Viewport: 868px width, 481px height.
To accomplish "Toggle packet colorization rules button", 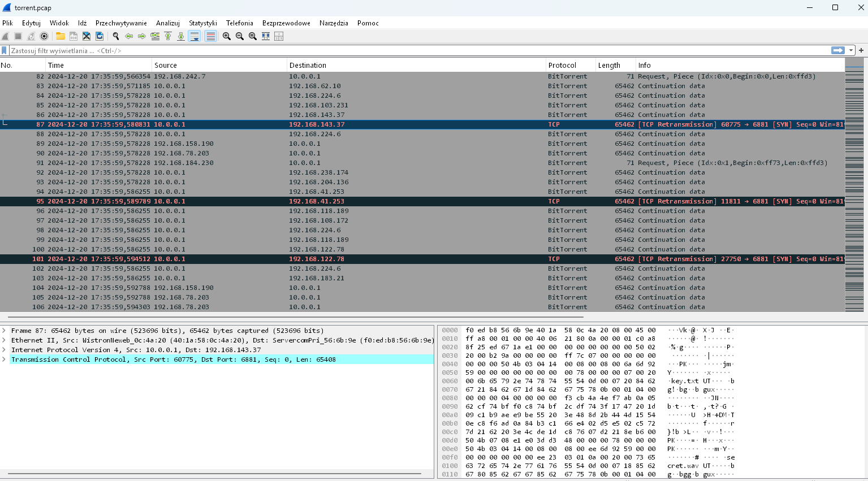I will click(x=210, y=36).
